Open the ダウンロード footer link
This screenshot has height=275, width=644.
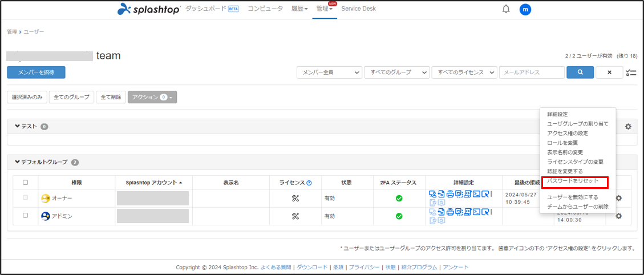point(312,267)
